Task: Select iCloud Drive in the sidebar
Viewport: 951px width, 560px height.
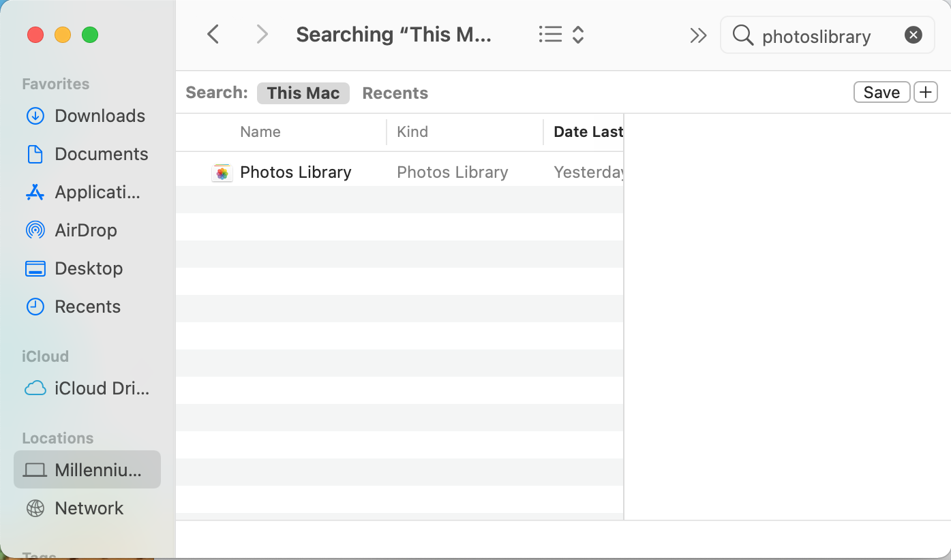Action: (101, 388)
